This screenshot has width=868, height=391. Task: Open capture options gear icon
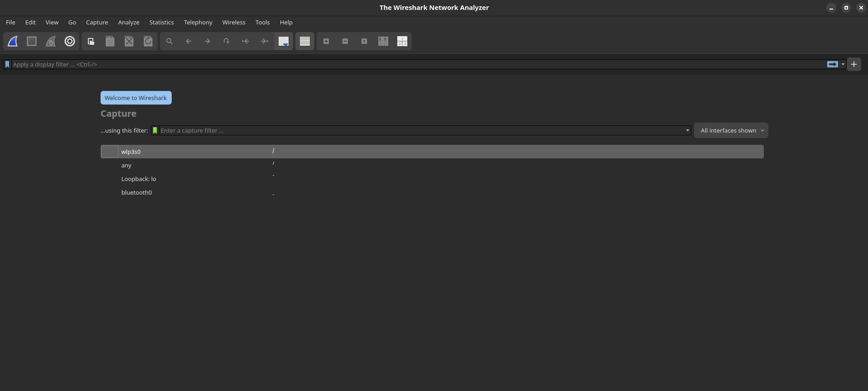pyautogui.click(x=70, y=42)
